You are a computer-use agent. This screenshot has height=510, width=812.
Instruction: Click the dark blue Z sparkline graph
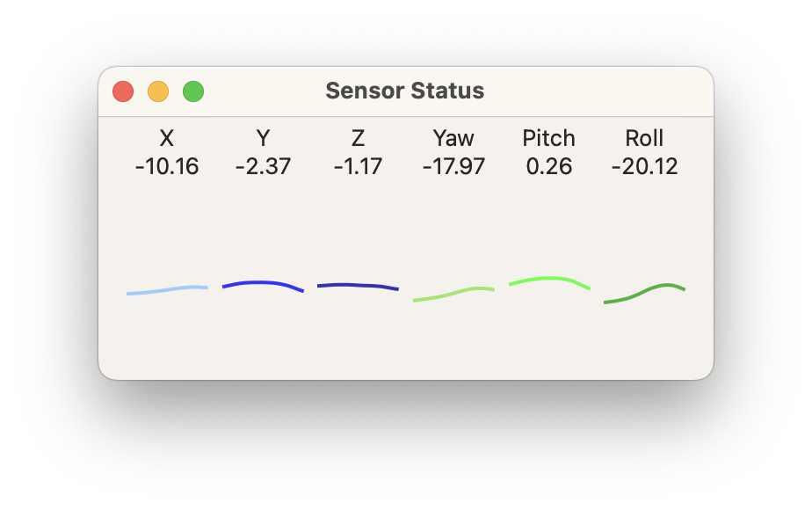358,285
